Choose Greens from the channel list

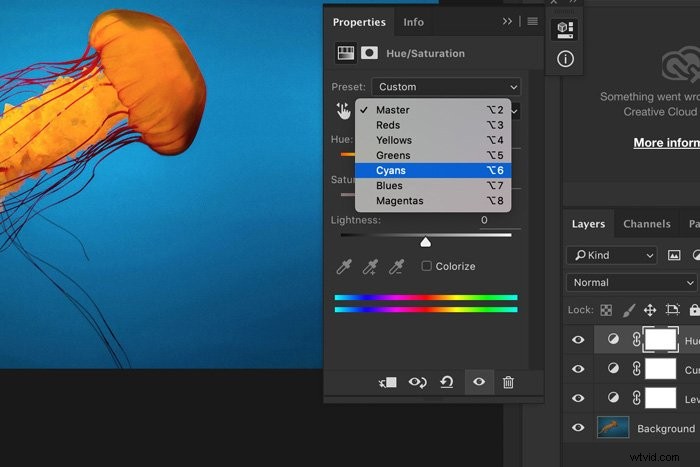[433, 155]
